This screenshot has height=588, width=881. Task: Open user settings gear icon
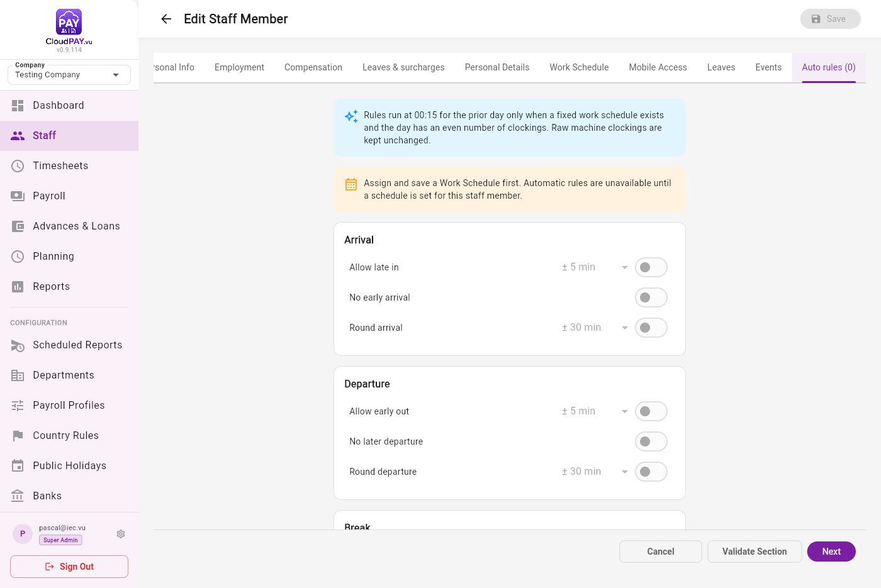[x=121, y=534]
